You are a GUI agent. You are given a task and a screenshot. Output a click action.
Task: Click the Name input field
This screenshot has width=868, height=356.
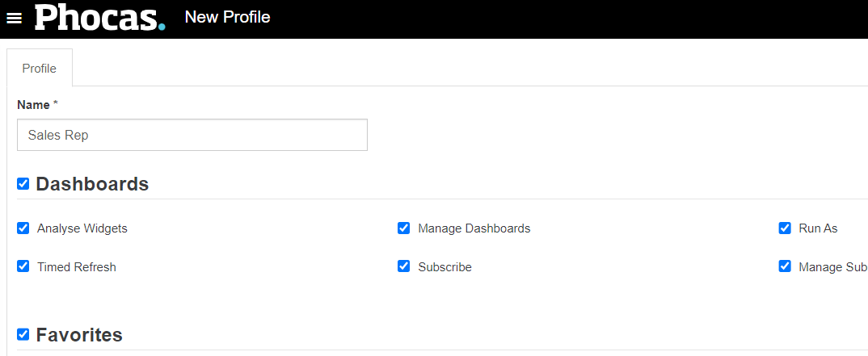(192, 135)
